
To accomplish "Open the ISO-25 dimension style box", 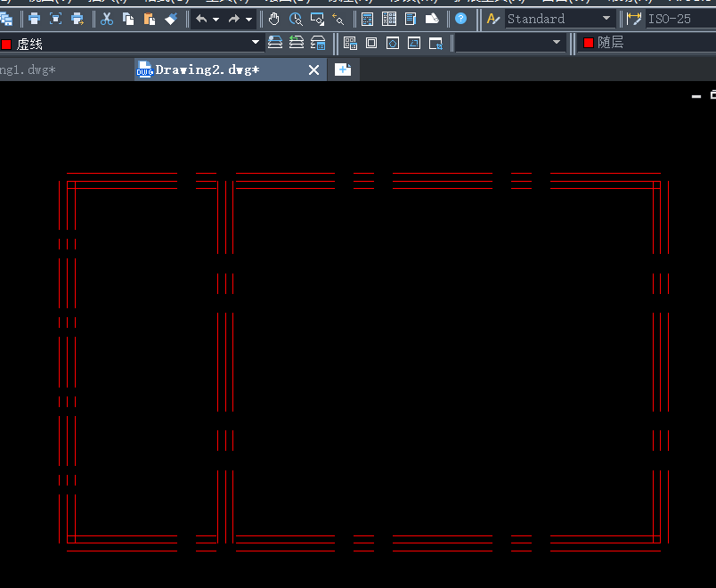I will click(x=680, y=19).
